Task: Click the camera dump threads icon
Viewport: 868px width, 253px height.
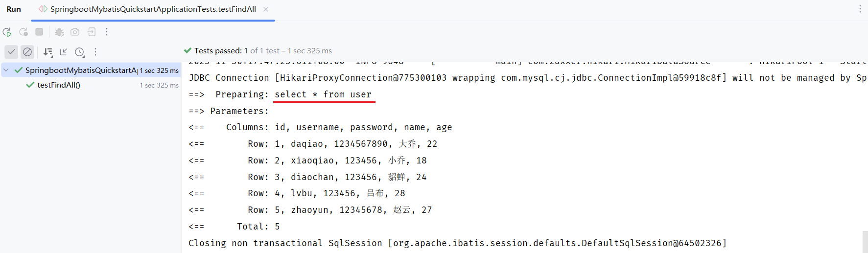Action: pos(75,32)
